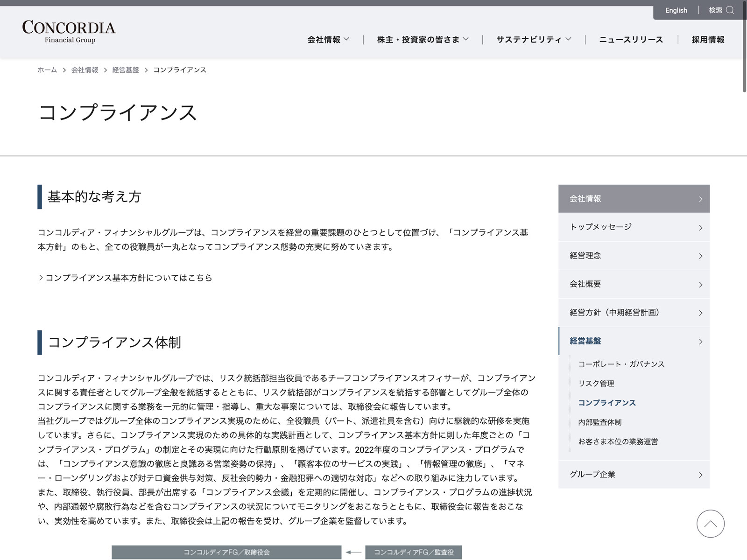The width and height of the screenshot is (747, 560).
Task: Open the 採用情報 menu item
Action: click(x=708, y=40)
